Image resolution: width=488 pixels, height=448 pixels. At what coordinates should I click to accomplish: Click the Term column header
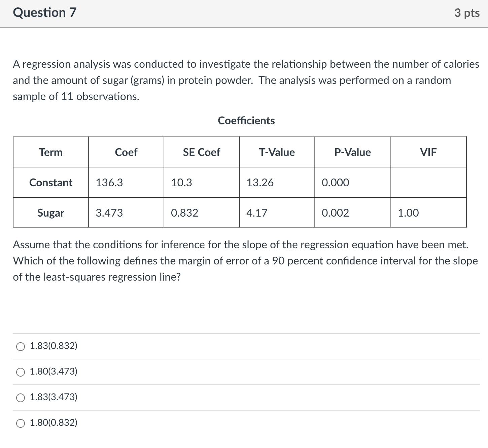[x=50, y=152]
